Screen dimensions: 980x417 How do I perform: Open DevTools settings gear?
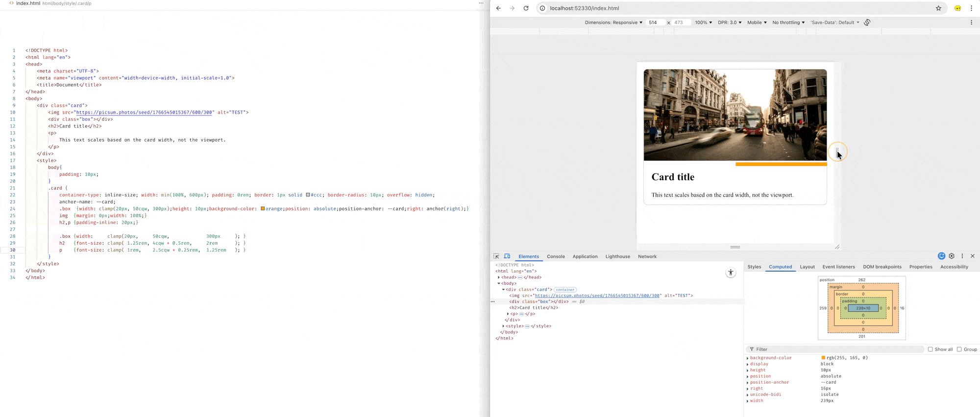click(x=952, y=256)
